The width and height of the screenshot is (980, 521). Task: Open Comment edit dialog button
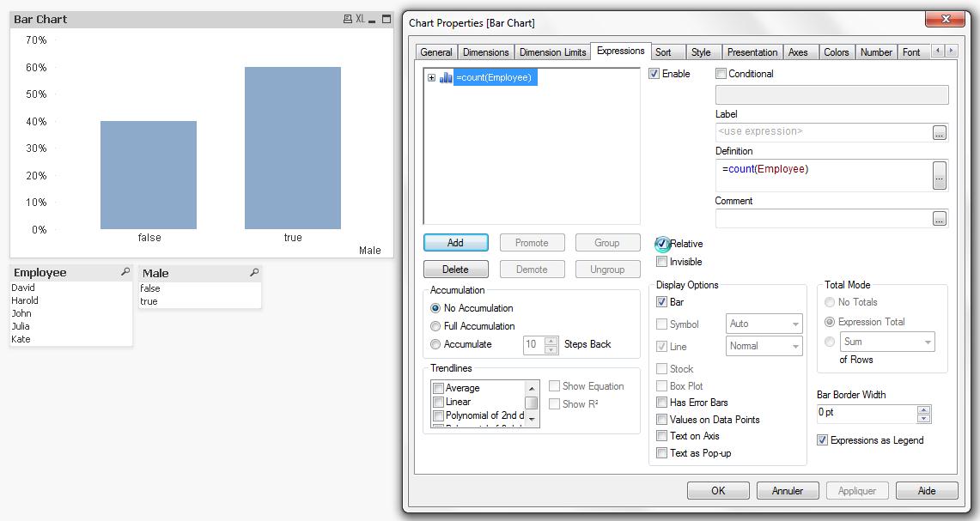point(940,219)
